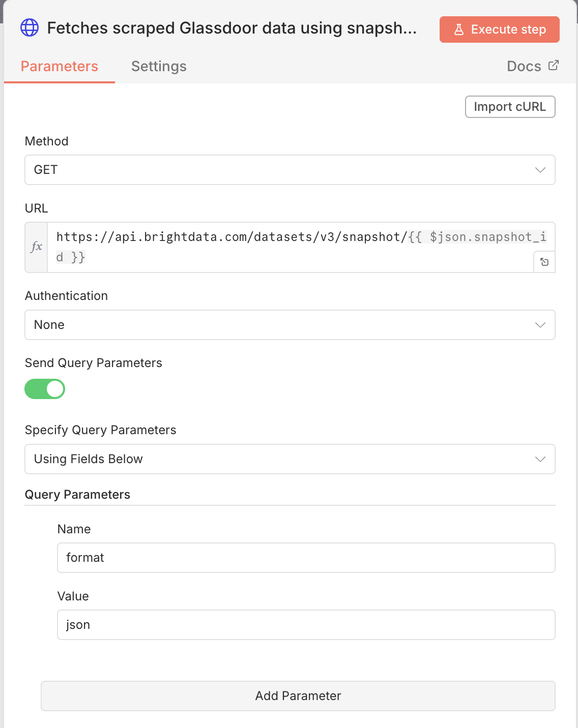578x728 pixels.
Task: Expand the Method dropdown showing GET
Action: (x=290, y=170)
